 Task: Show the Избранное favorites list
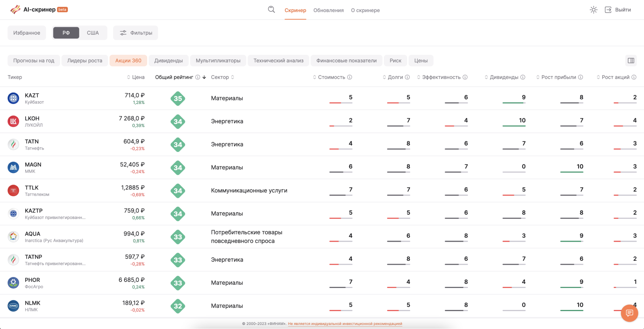click(x=27, y=33)
